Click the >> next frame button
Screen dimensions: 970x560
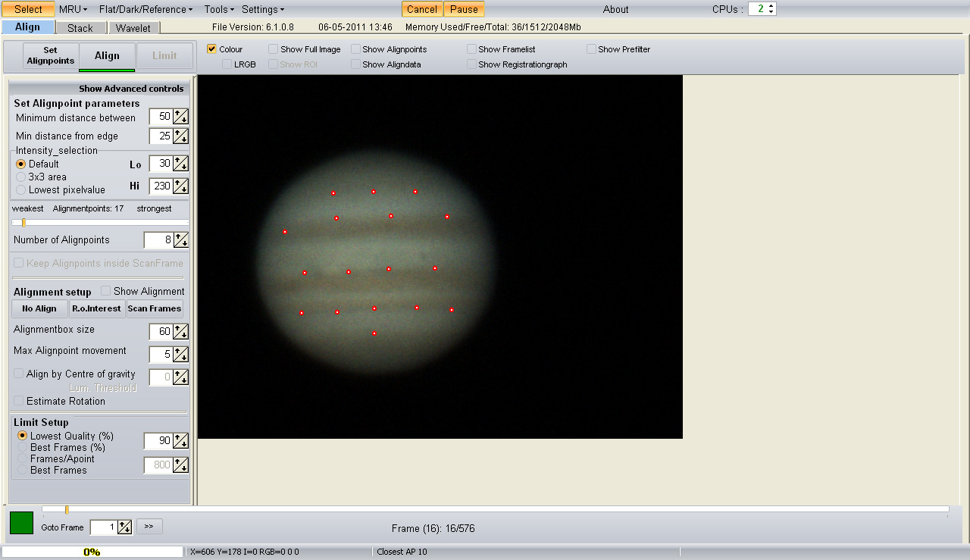pyautogui.click(x=149, y=526)
